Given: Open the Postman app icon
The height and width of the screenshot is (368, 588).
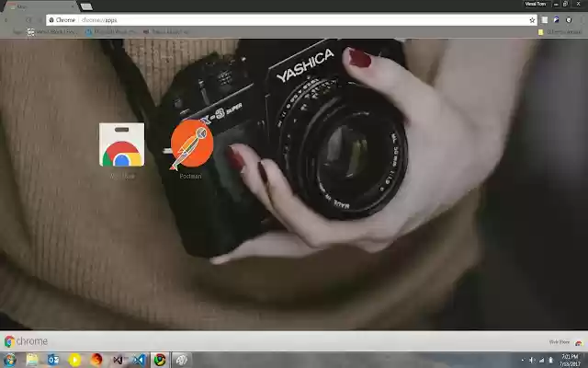Looking at the screenshot, I should [x=192, y=144].
